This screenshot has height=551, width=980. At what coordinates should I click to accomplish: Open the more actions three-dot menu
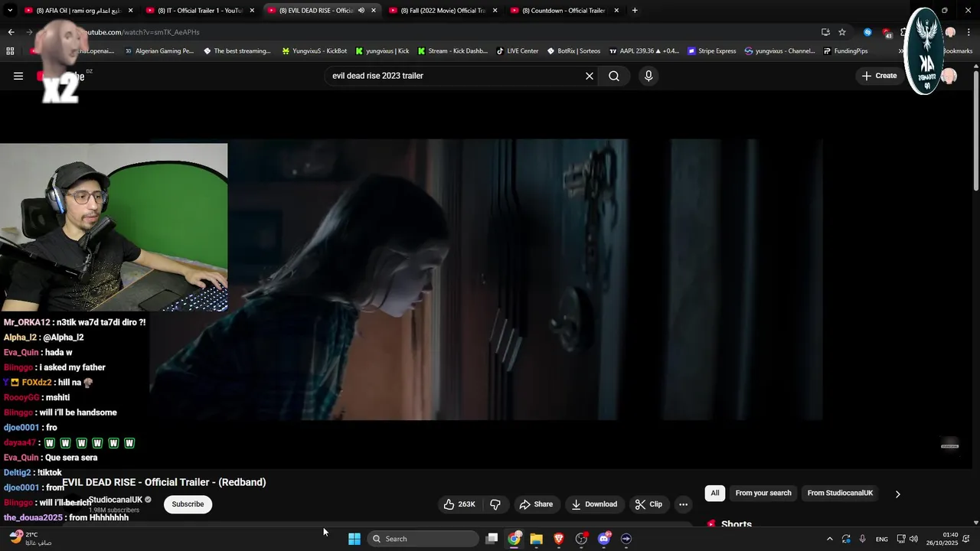pyautogui.click(x=684, y=504)
